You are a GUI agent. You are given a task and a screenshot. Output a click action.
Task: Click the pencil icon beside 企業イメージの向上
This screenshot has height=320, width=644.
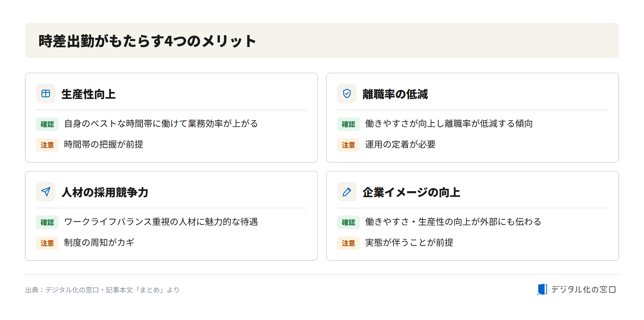347,192
